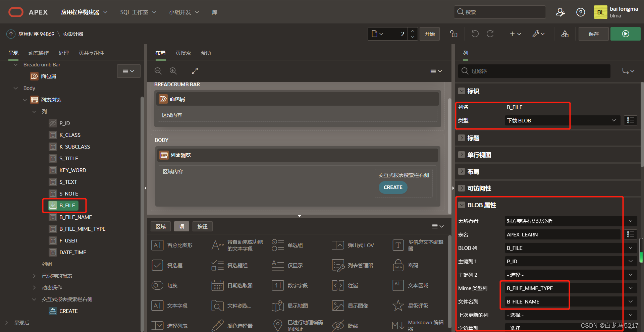The width and height of the screenshot is (644, 332).
Task: Open the layout pane options menu
Action: pyautogui.click(x=436, y=71)
